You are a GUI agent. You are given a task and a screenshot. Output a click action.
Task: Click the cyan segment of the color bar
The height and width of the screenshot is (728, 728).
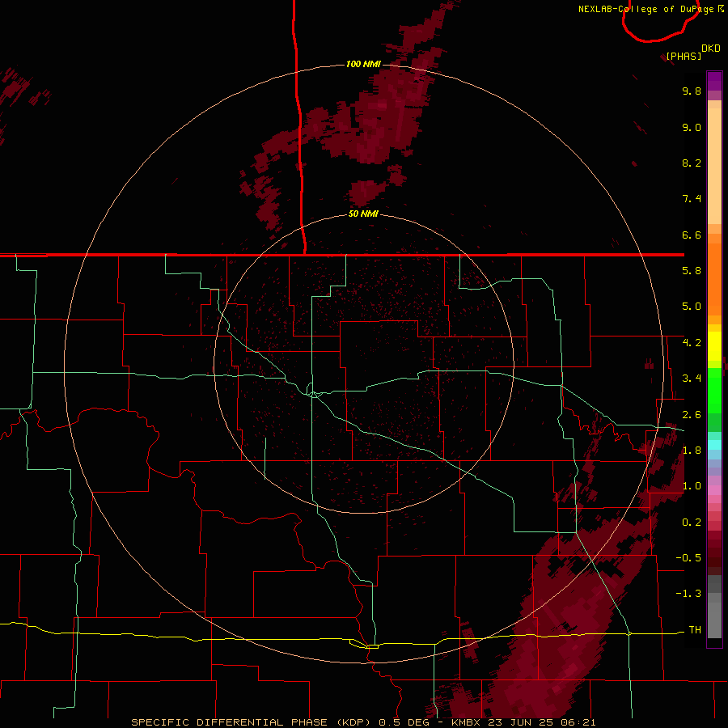(x=714, y=445)
